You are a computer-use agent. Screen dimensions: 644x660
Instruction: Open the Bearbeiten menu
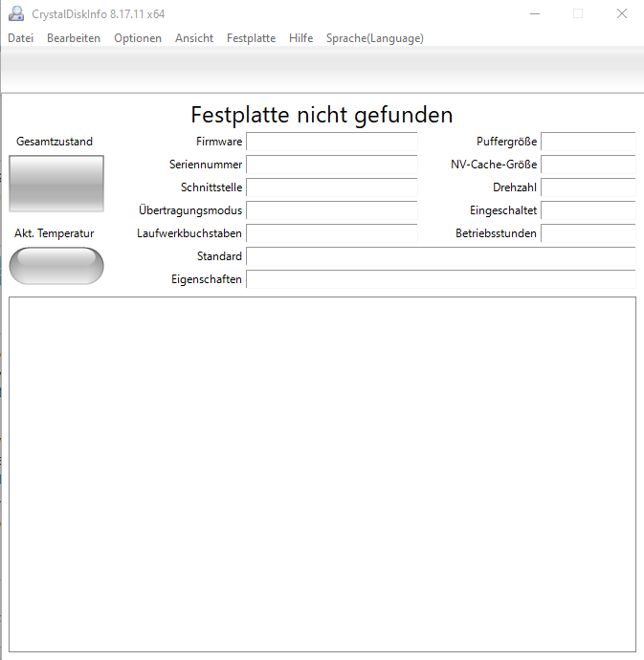[74, 38]
